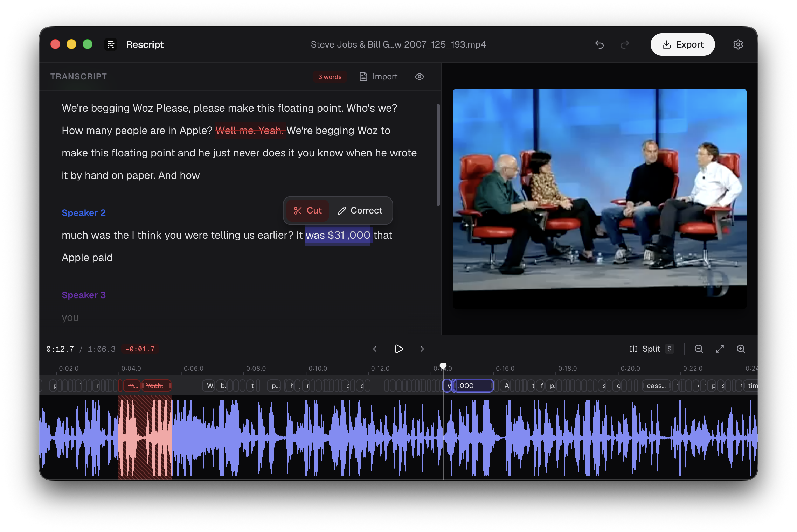Jump to next word with right chevron
The height and width of the screenshot is (532, 797).
click(422, 349)
